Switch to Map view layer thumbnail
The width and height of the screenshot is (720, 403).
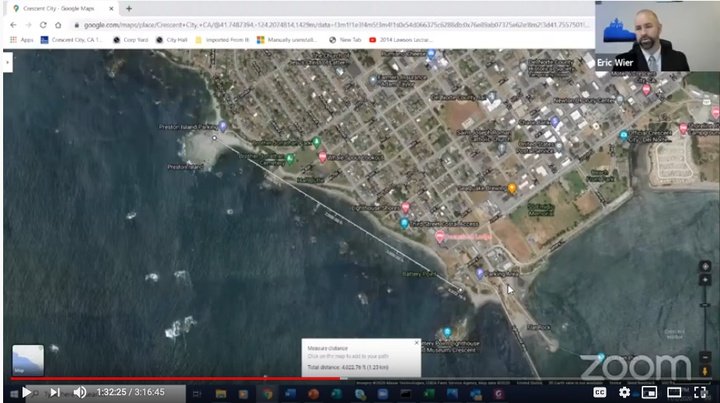pyautogui.click(x=28, y=360)
